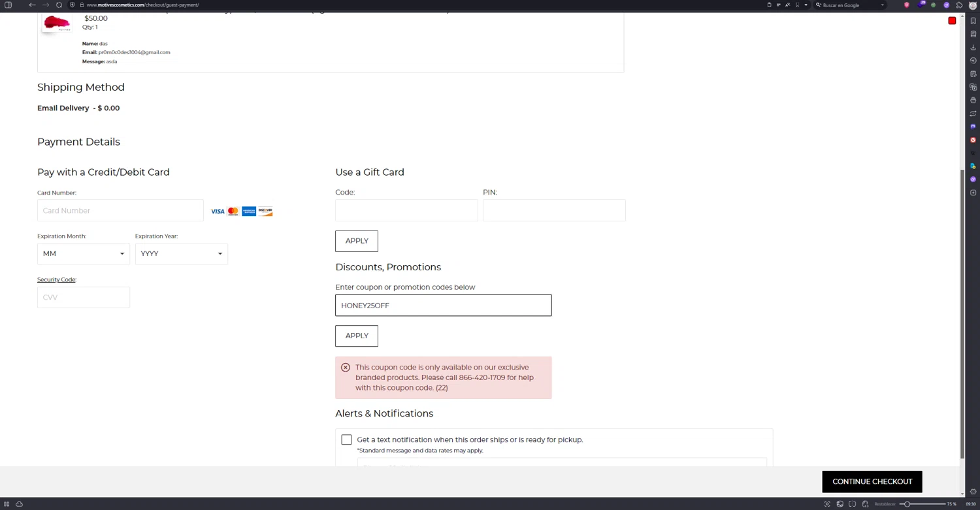Click the page vertical scrollbar thumb
This screenshot has height=510, width=980.
962,313
